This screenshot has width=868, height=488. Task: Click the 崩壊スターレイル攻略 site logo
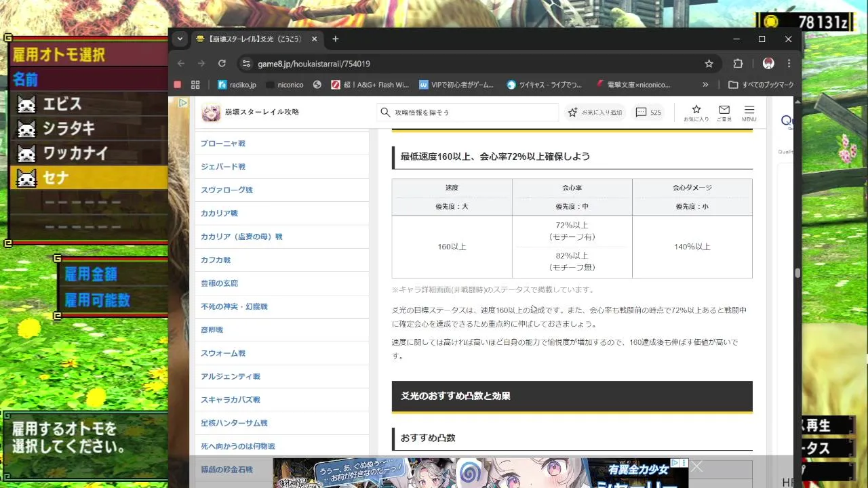pyautogui.click(x=250, y=112)
